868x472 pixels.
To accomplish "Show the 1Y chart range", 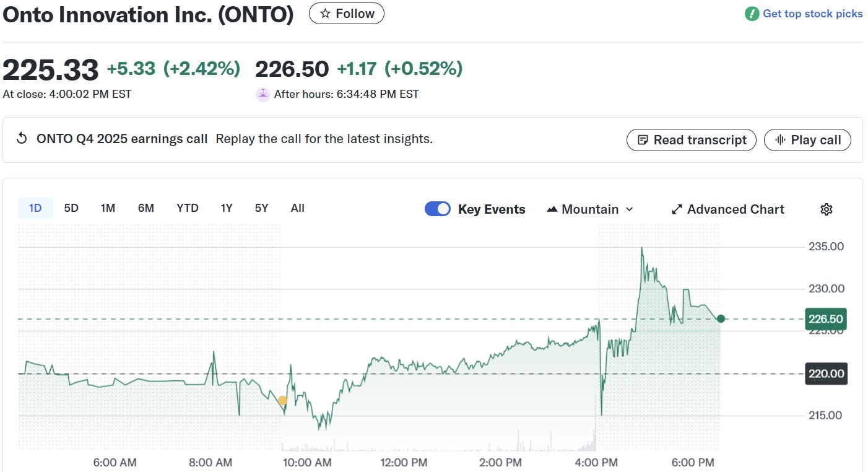I will click(227, 208).
